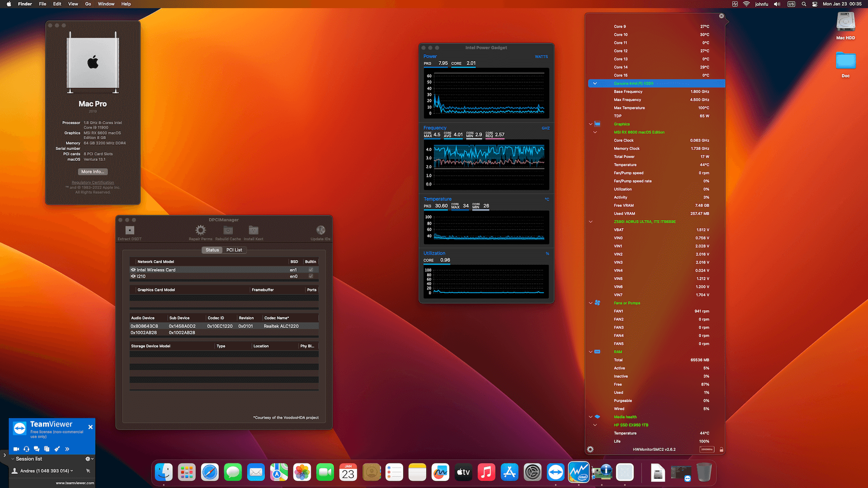Viewport: 868px width, 488px height.
Task: Click Wi-Fi icon in menu bar
Action: 746,4
